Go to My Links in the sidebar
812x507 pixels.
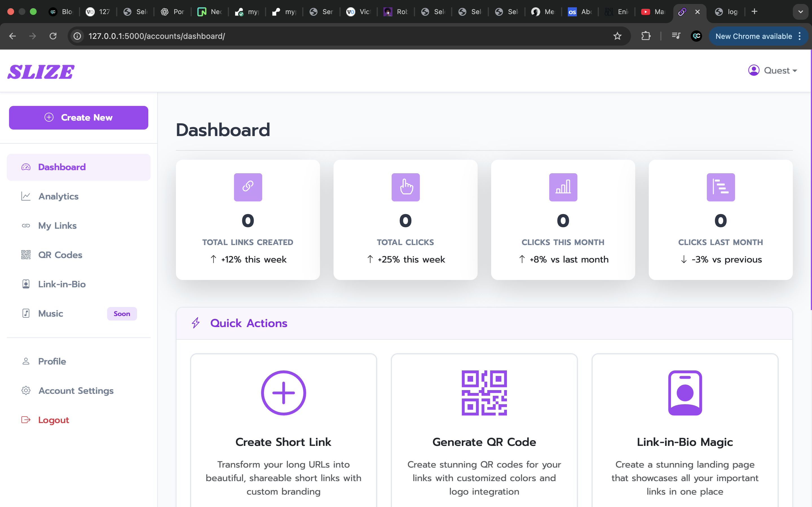click(x=58, y=226)
